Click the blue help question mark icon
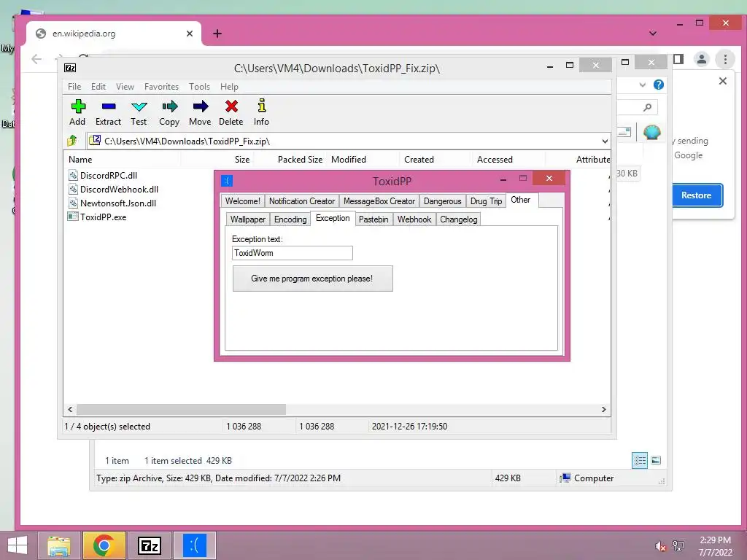747x560 pixels. tap(659, 85)
